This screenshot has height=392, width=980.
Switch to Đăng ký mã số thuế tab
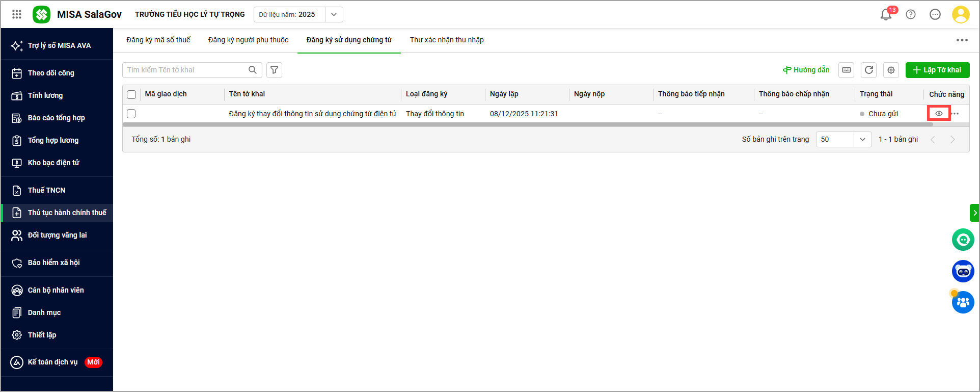[158, 40]
